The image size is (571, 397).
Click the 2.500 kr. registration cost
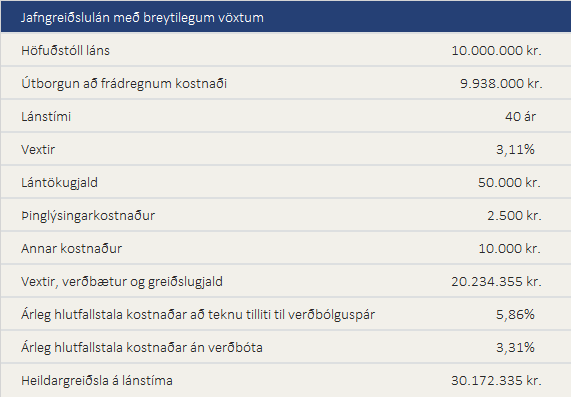(514, 216)
